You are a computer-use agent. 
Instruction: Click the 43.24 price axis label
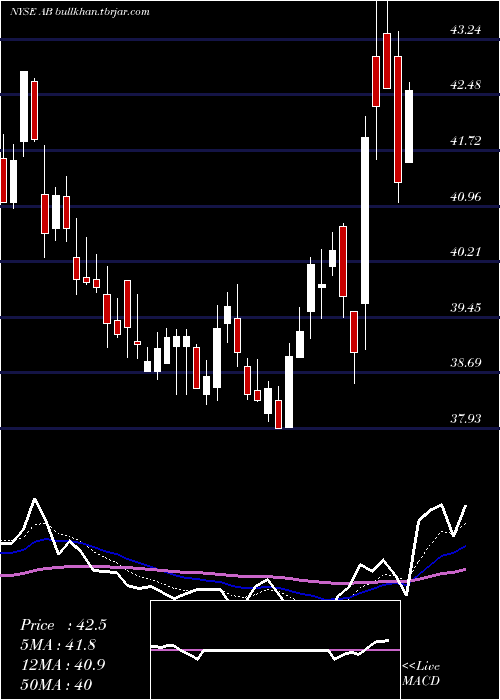click(466, 30)
